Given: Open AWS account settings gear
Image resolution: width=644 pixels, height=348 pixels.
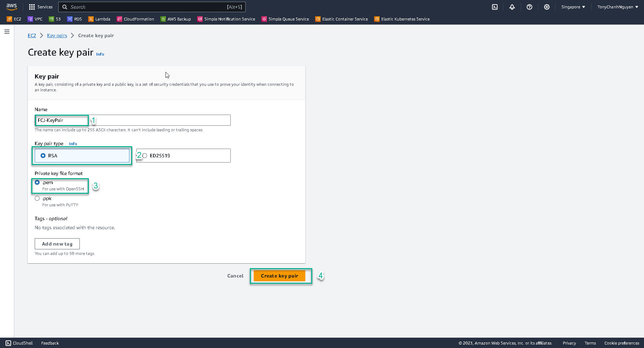Looking at the screenshot, I should (x=547, y=7).
